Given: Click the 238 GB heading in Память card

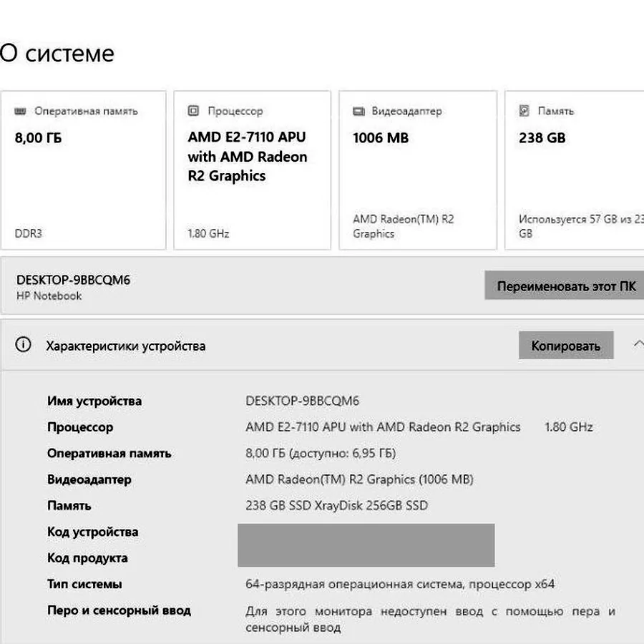Looking at the screenshot, I should [542, 137].
